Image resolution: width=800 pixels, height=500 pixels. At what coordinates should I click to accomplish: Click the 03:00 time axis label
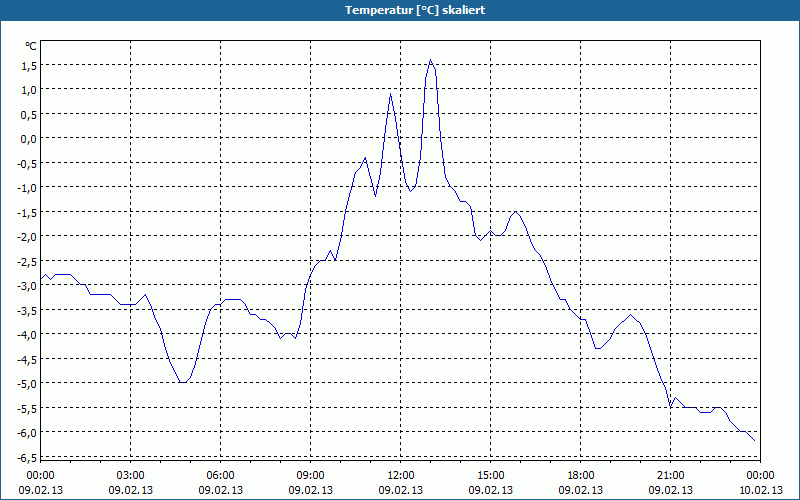click(131, 476)
